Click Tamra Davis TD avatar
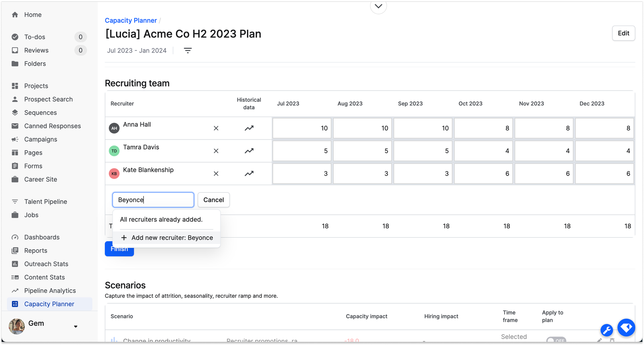This screenshot has width=644, height=345. click(114, 151)
